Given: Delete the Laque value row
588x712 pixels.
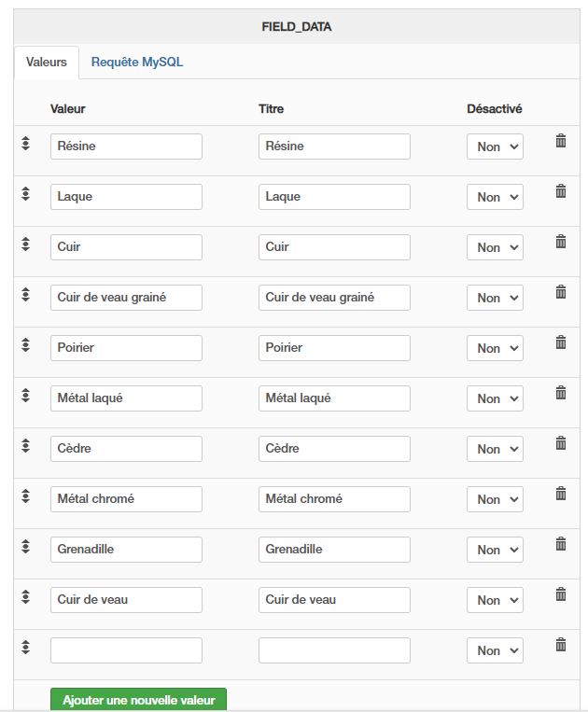Looking at the screenshot, I should click(x=561, y=191).
